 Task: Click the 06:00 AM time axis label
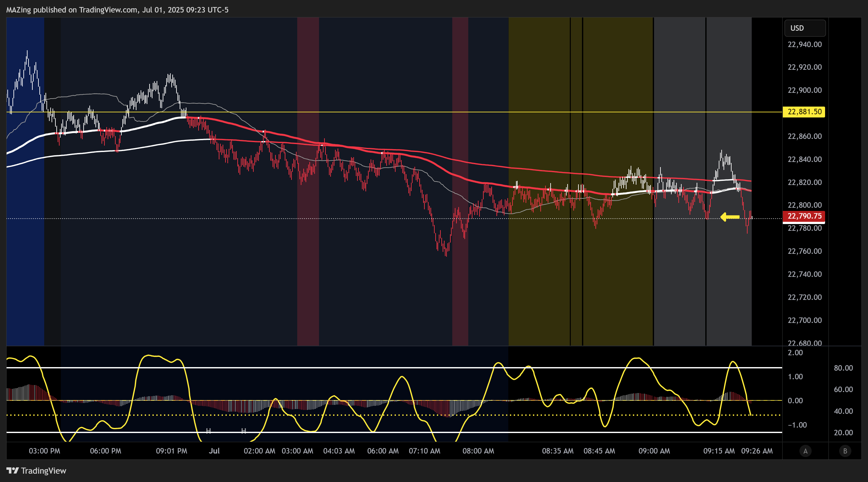383,451
